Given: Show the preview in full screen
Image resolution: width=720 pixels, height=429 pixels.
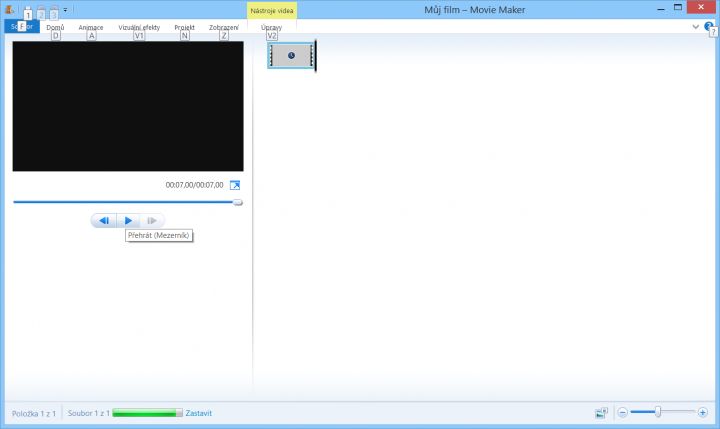Looking at the screenshot, I should (x=235, y=185).
